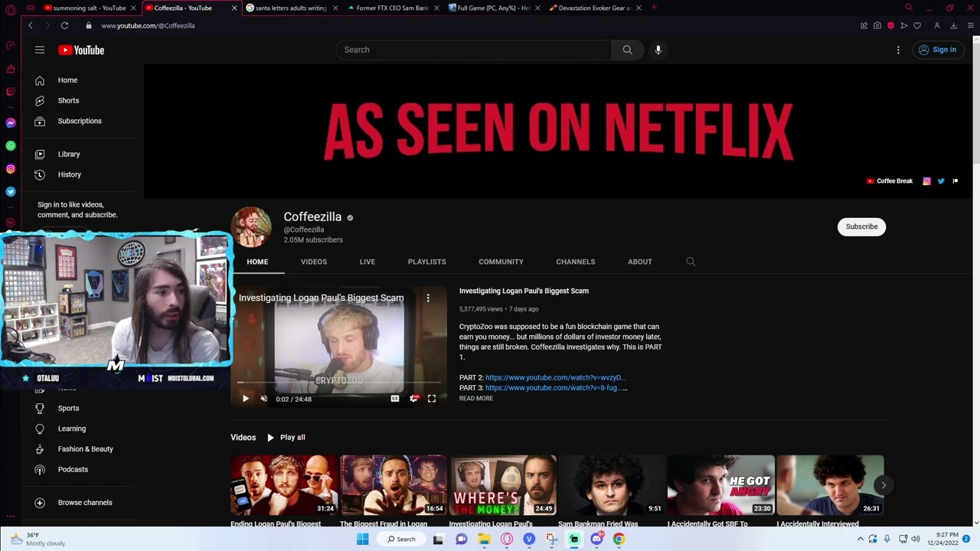Switch to the channel HOME tab

257,262
